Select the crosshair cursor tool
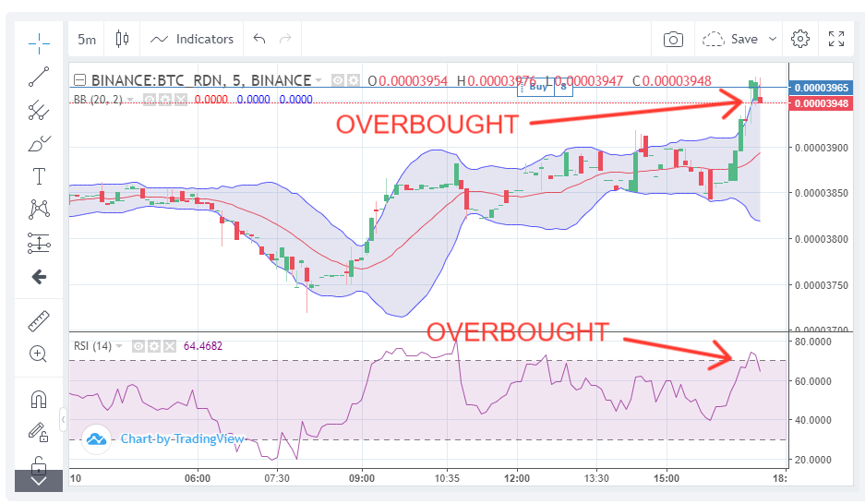Viewport: 865px width, 504px height. click(x=39, y=43)
